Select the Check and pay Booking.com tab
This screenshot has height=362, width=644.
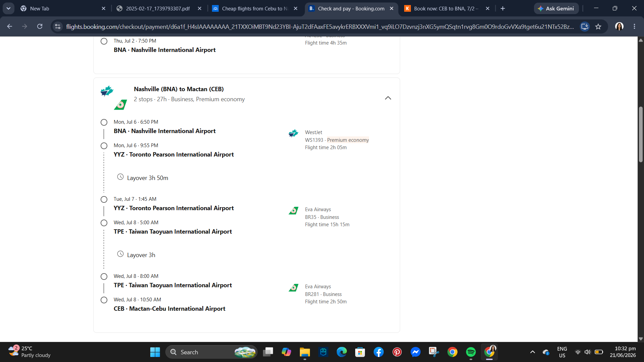[351, 8]
